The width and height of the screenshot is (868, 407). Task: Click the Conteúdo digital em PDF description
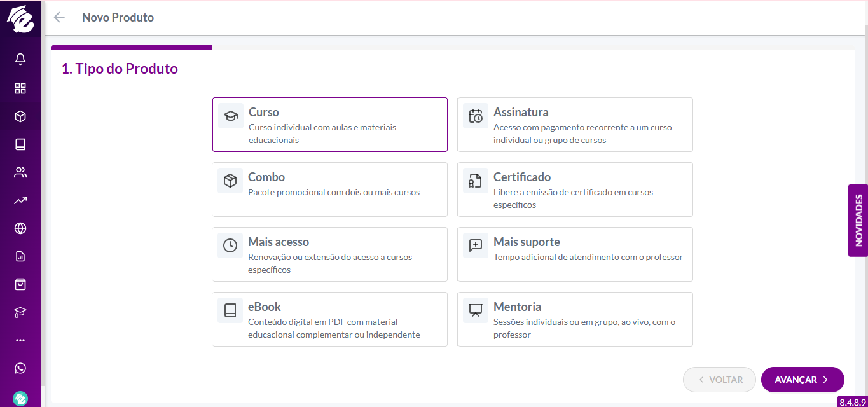coord(334,328)
